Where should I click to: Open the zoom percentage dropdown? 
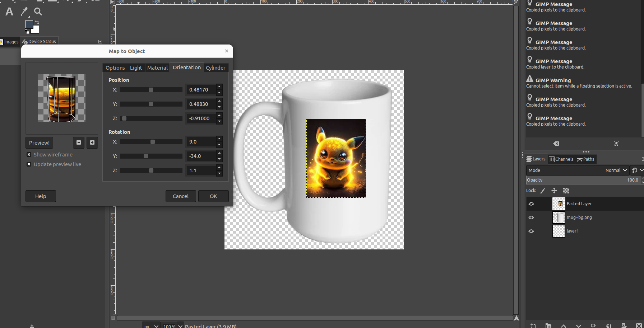[180, 326]
